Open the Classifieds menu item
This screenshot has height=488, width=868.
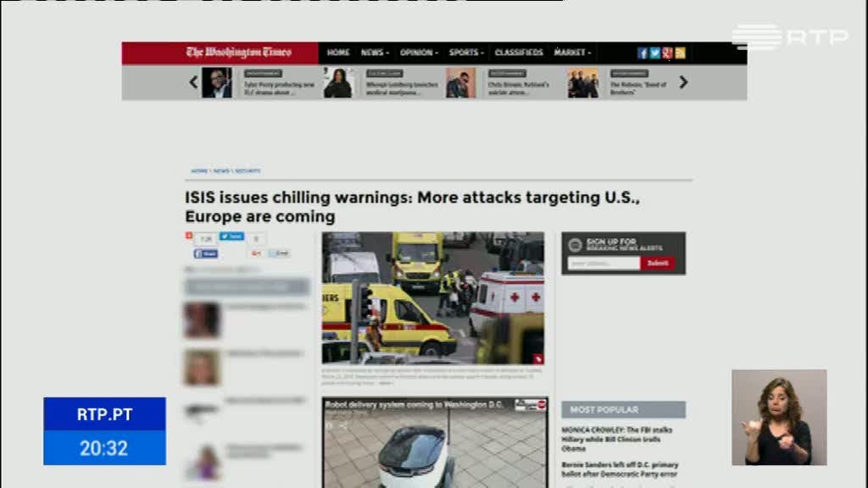[x=519, y=53]
